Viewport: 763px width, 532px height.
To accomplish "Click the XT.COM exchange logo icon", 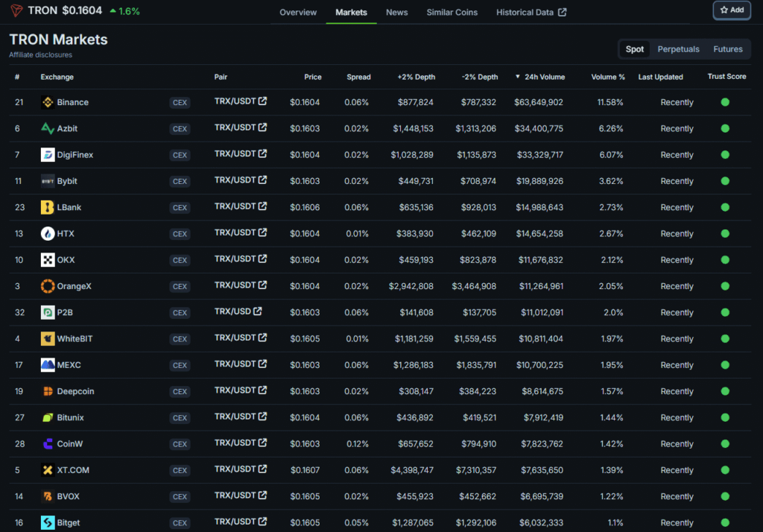I will pyautogui.click(x=48, y=470).
